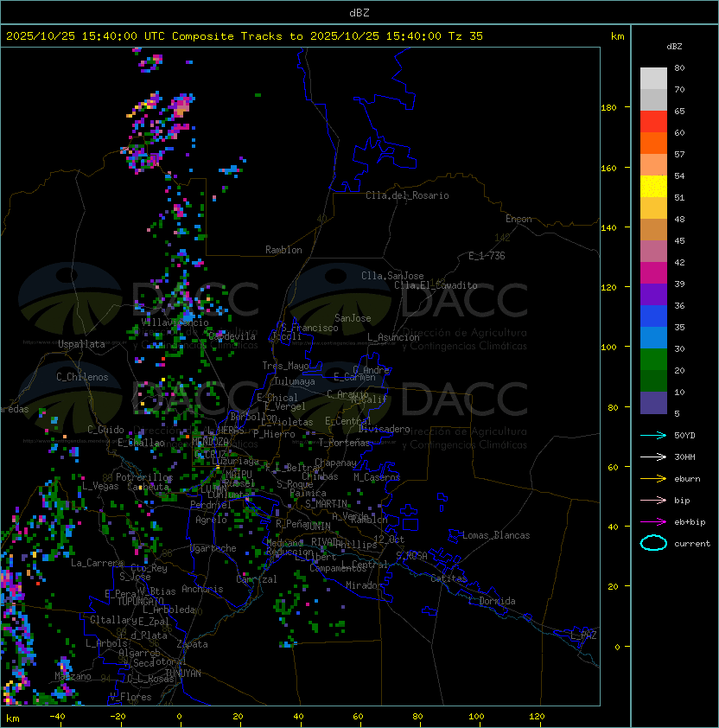Click the yellow eburn arrow legend icon
The height and width of the screenshot is (728, 719).
point(653,479)
